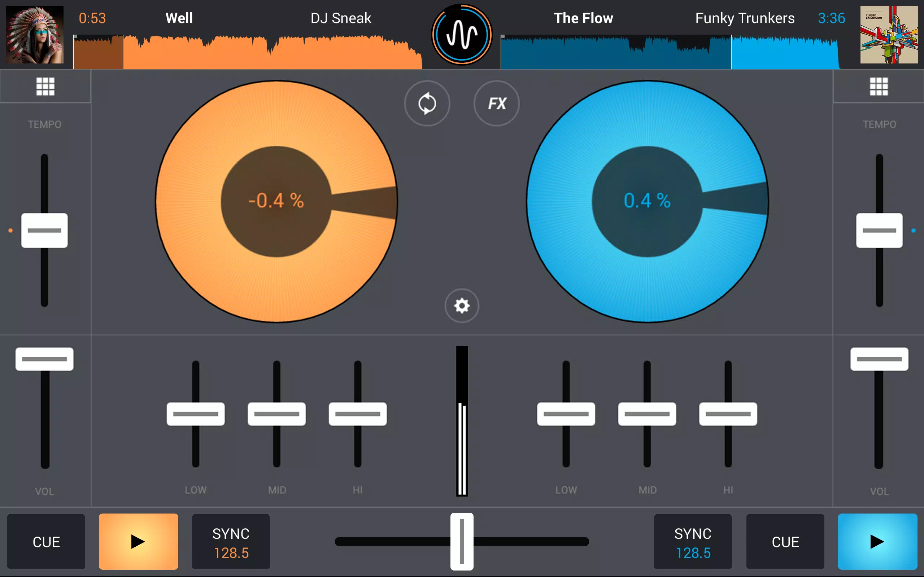Click left deck grid view icon
Screen dimensions: 924x577
[45, 87]
